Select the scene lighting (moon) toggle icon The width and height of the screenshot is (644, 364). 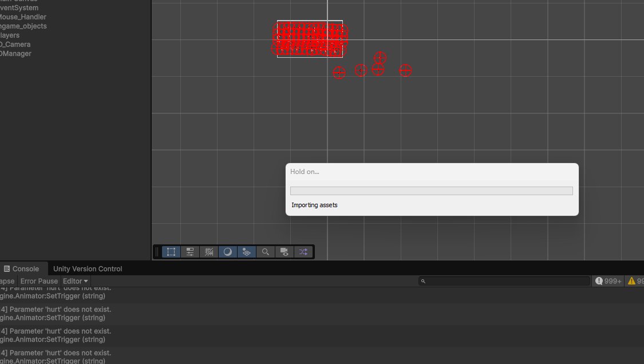coord(227,252)
